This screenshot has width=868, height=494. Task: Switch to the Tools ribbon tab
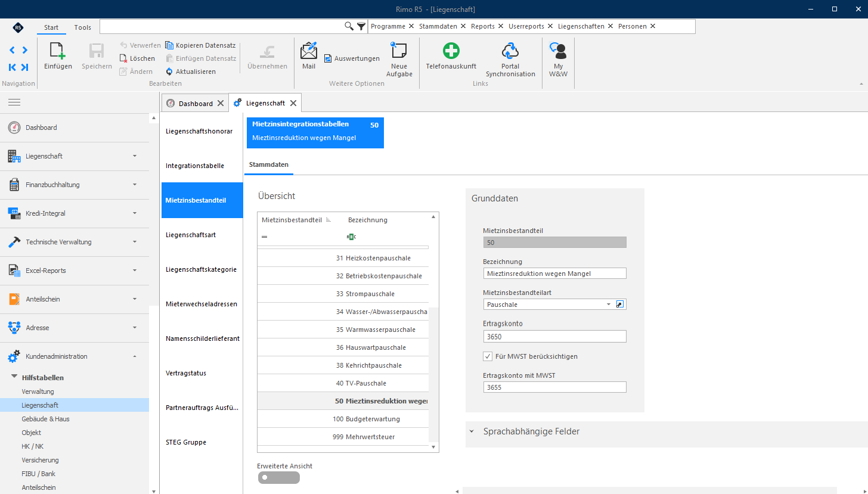pyautogui.click(x=83, y=27)
